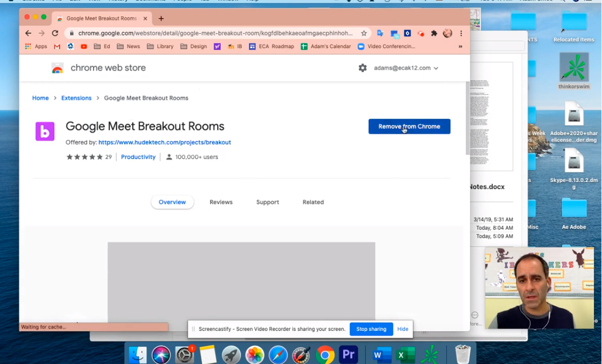Screen dimensions: 602x364
Task: Click the gray extension screenshot preview
Action: [x=241, y=282]
